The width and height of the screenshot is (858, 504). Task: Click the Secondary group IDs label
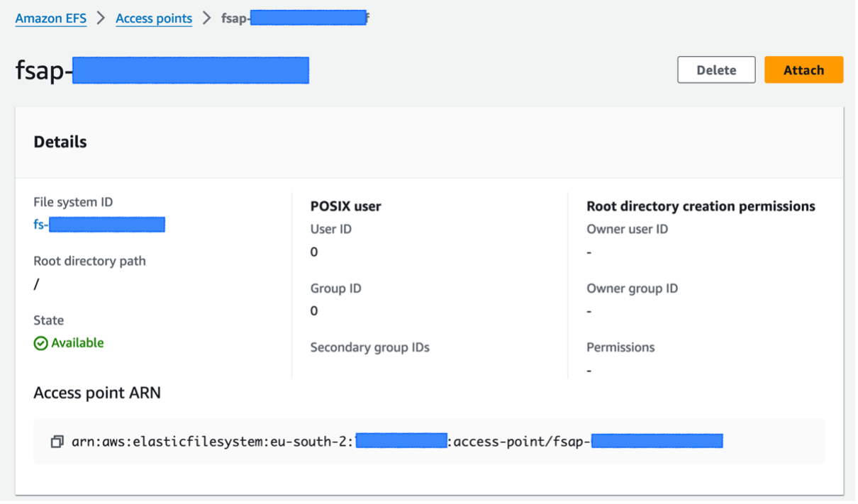[369, 347]
